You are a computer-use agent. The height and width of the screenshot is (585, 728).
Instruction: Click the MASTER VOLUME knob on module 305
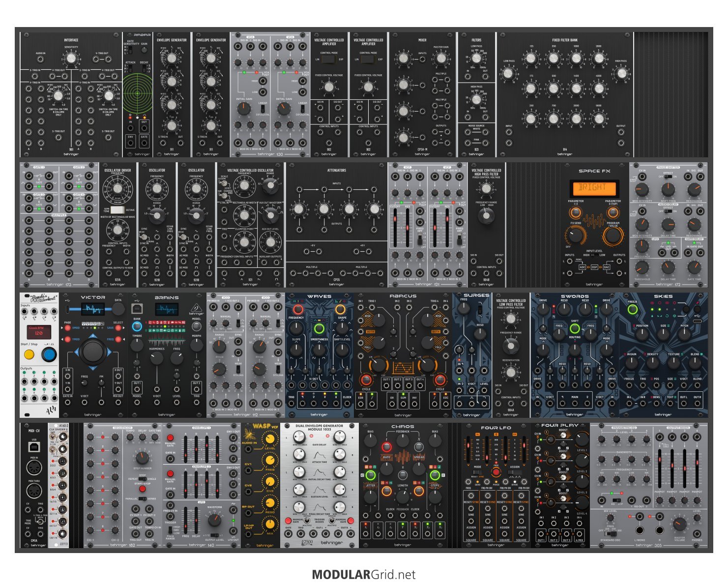point(679,524)
